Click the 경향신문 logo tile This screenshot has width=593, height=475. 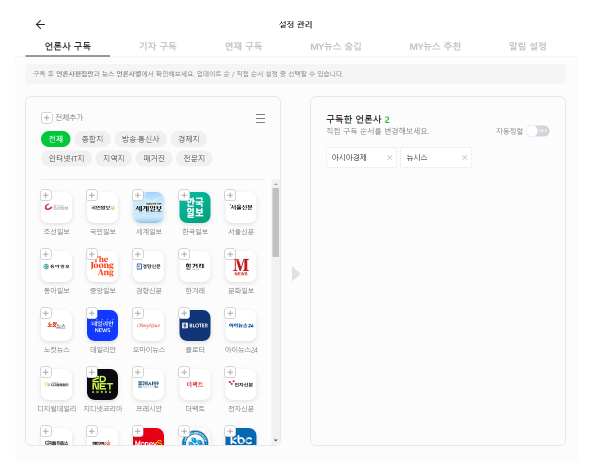click(149, 267)
